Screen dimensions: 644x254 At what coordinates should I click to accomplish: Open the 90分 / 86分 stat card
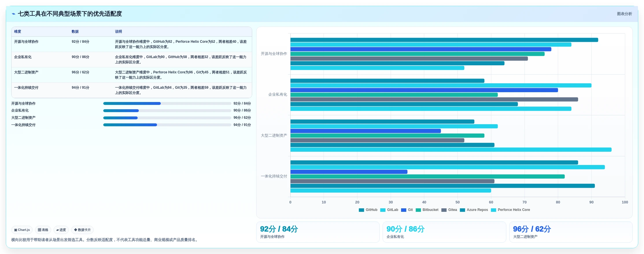click(444, 232)
